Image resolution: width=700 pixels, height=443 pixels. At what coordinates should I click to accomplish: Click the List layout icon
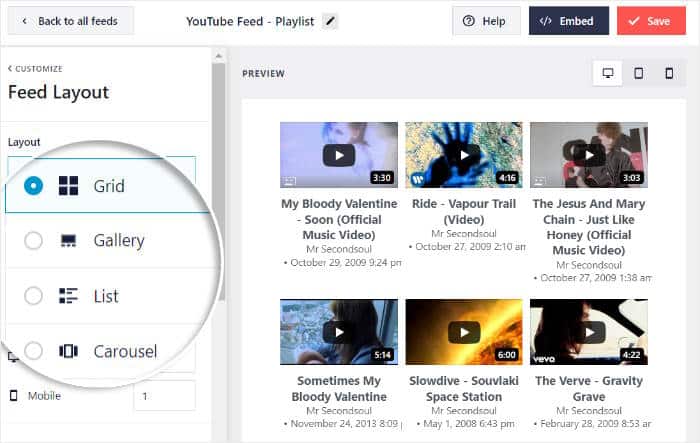pyautogui.click(x=68, y=296)
